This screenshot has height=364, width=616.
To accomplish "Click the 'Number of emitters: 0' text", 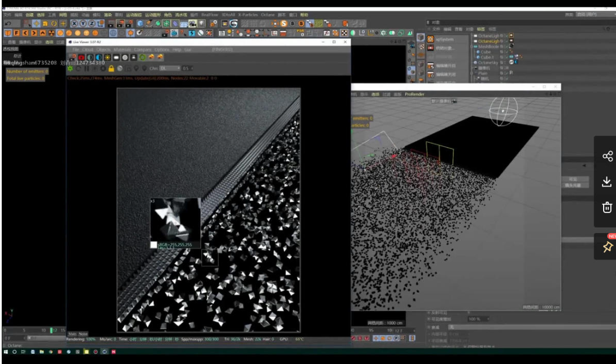I will (x=27, y=71).
